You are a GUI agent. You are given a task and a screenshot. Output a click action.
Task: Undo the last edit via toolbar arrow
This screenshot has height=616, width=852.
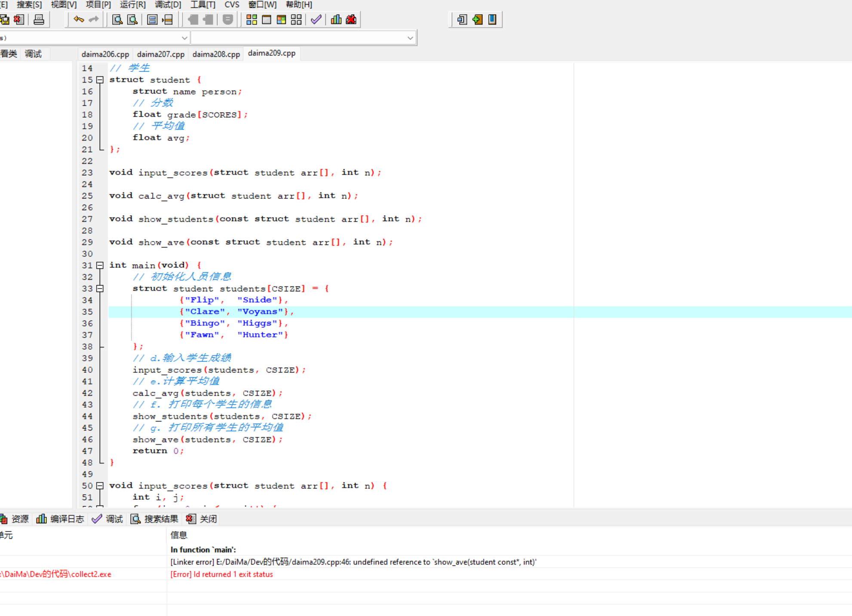79,19
